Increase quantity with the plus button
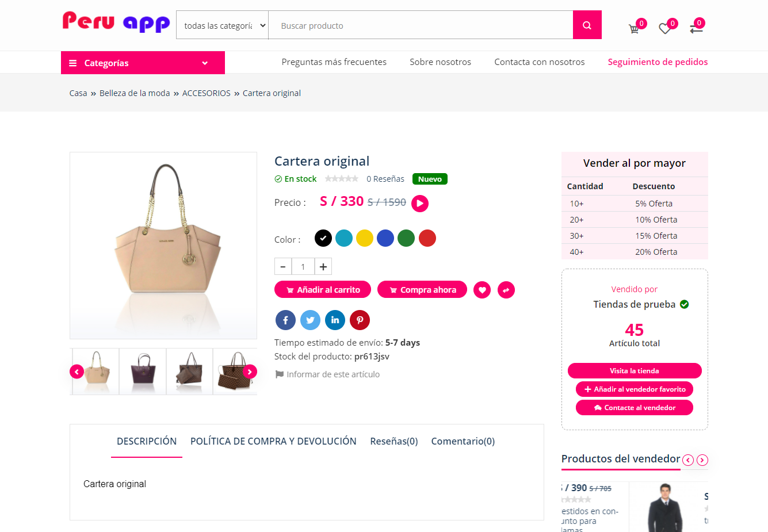This screenshot has width=768, height=532. point(323,267)
